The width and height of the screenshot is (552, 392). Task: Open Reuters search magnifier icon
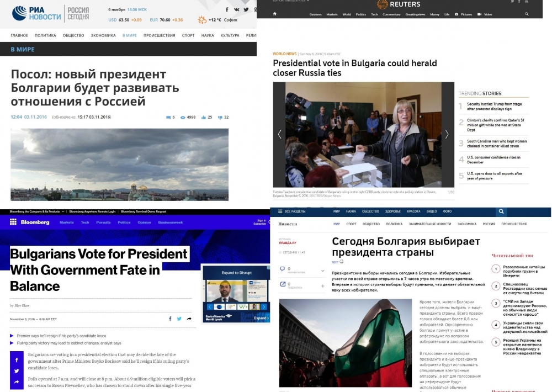(x=527, y=14)
